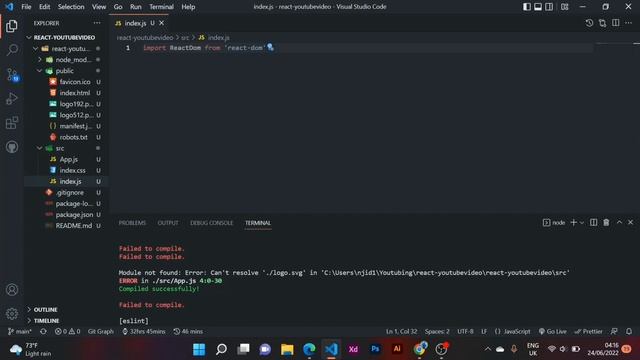The height and width of the screenshot is (360, 640).
Task: Open errors and warnings status item
Action: 67,331
